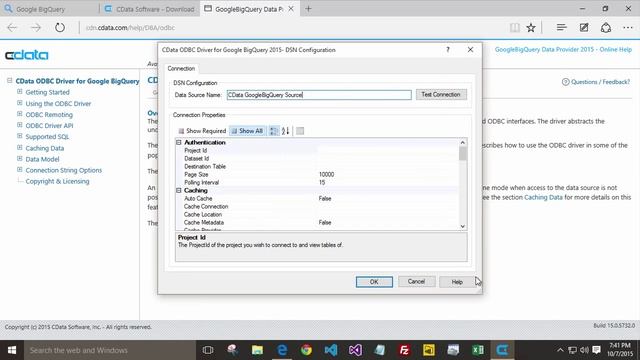Screen dimensions: 640x360
Task: Expand the Getting Started tree node
Action: (20, 92)
